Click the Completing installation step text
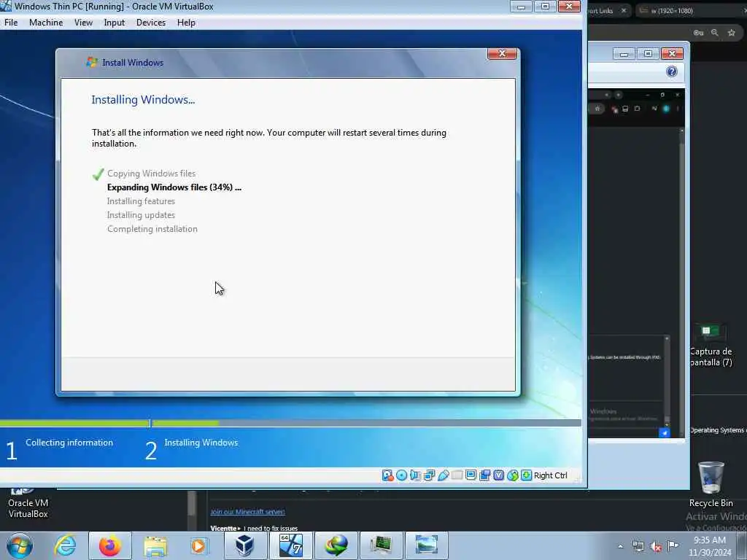The image size is (747, 560). click(x=152, y=228)
